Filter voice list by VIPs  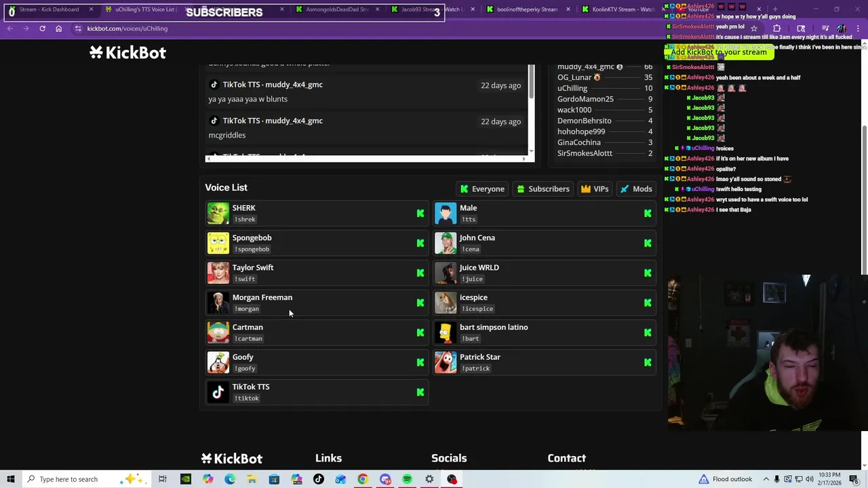(x=595, y=189)
